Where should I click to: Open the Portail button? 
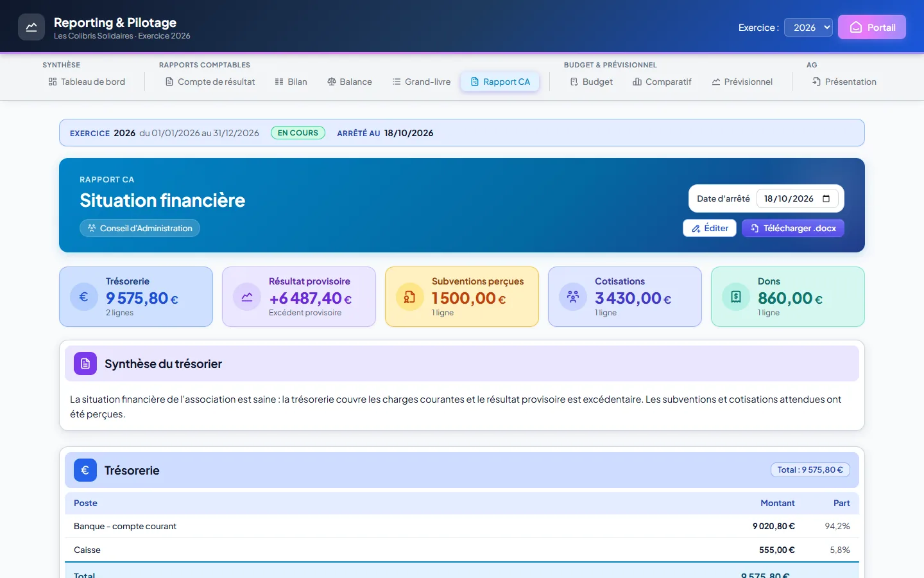tap(872, 27)
